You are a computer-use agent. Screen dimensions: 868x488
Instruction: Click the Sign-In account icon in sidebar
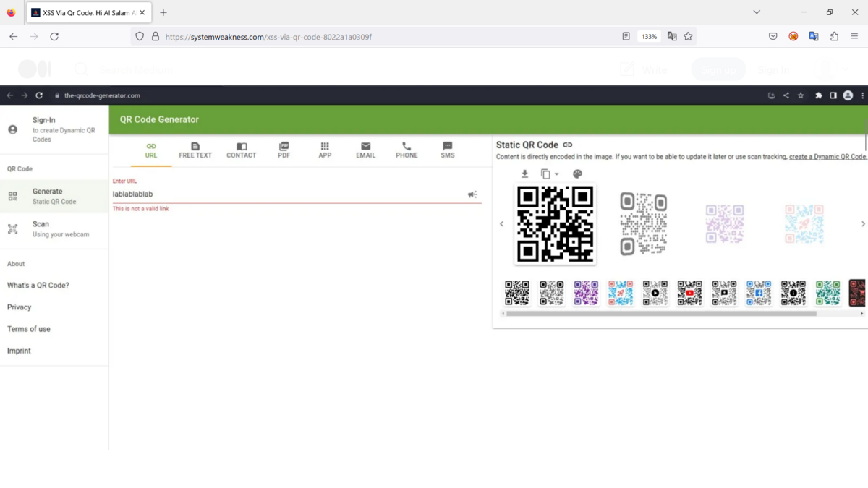pyautogui.click(x=12, y=130)
